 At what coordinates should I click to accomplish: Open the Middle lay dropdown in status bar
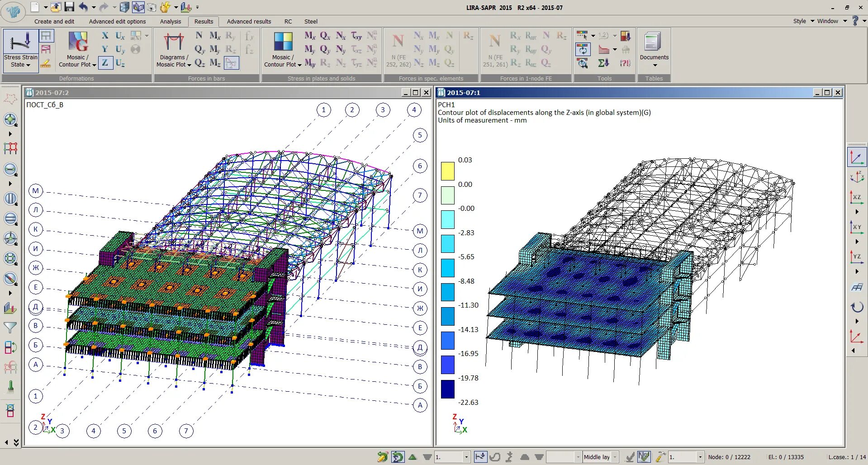[615, 457]
